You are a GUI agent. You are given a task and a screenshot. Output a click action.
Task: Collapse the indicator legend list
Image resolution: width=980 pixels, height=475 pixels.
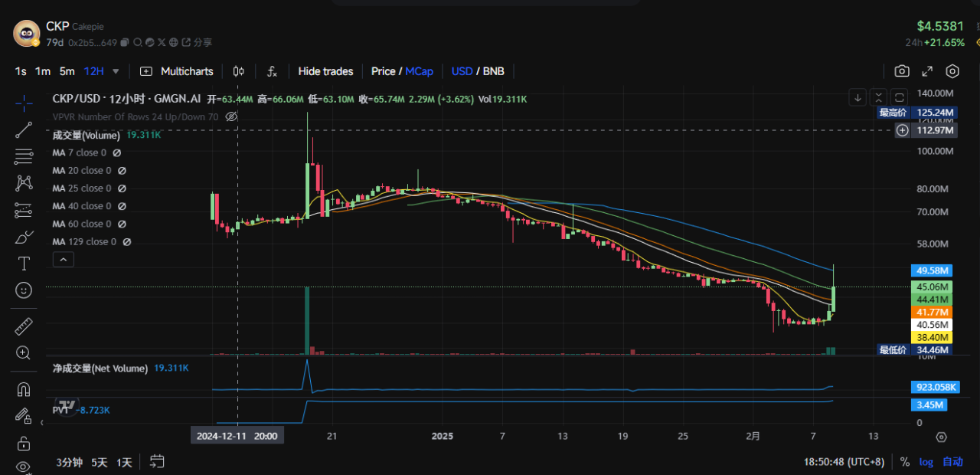click(x=64, y=260)
